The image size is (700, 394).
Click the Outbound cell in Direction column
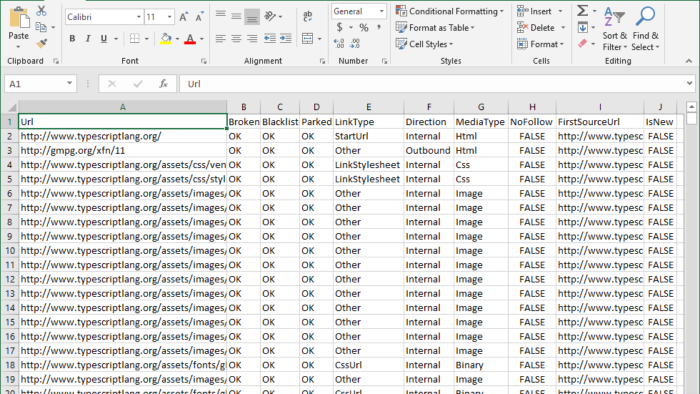[x=428, y=150]
